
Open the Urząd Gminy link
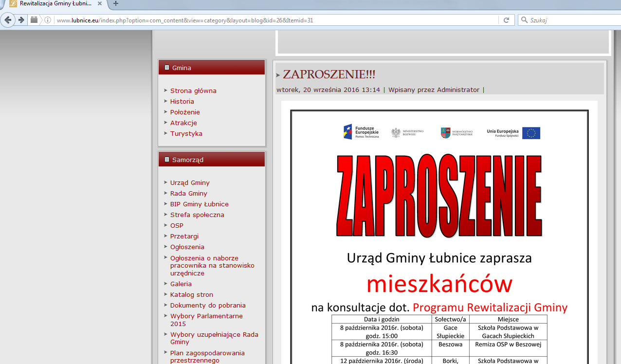click(x=190, y=182)
